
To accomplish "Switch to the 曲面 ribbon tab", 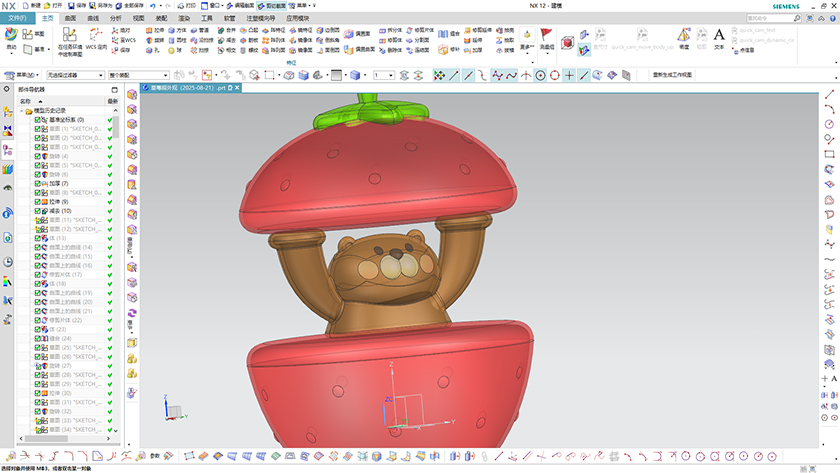I will tap(70, 18).
